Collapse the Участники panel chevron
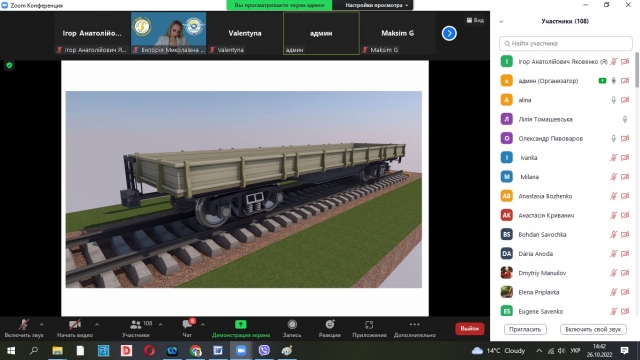The height and width of the screenshot is (360, 640). pos(501,22)
